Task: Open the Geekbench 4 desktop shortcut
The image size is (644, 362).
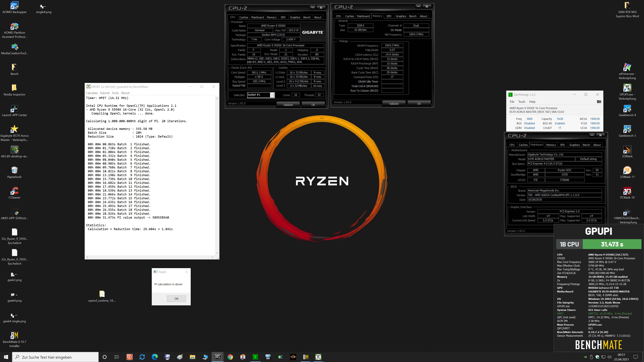Action: pyautogui.click(x=627, y=110)
